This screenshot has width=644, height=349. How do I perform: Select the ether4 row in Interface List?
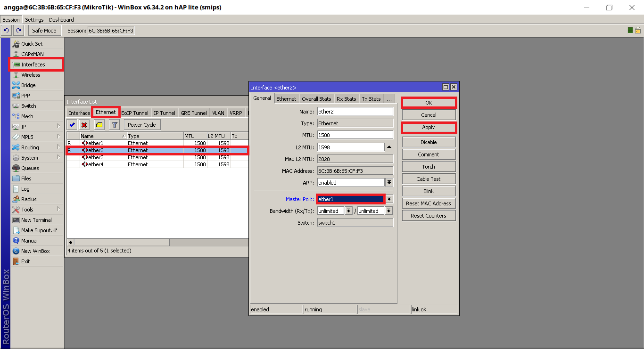pos(157,164)
